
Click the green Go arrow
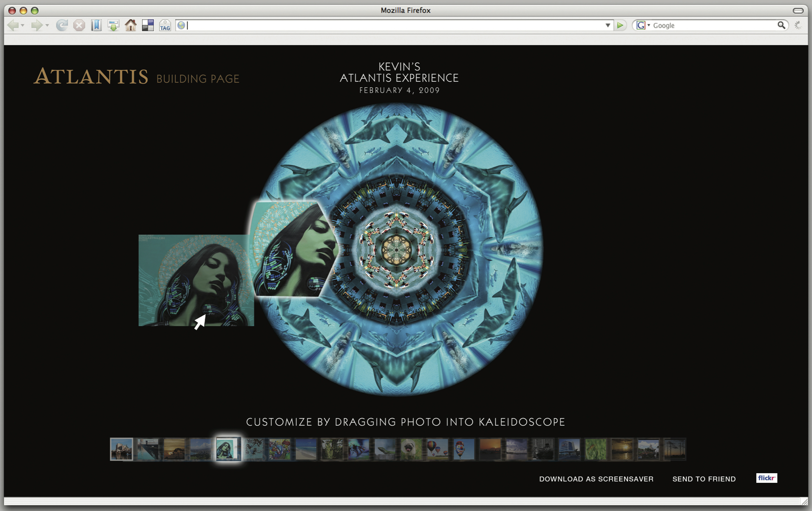620,26
